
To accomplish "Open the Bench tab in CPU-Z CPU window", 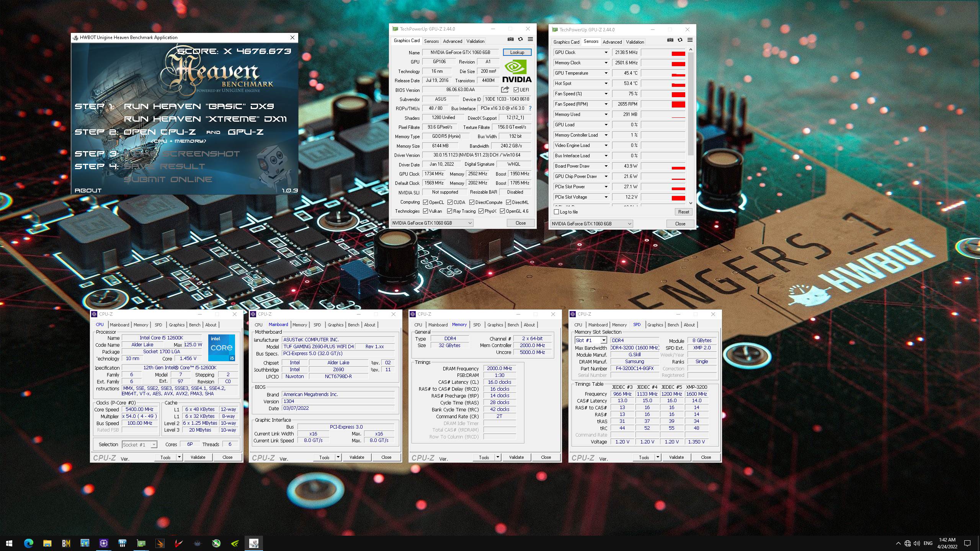I will tap(194, 325).
